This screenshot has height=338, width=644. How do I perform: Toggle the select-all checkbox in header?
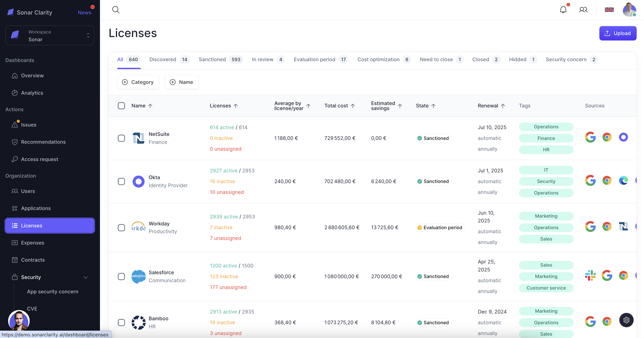(121, 106)
